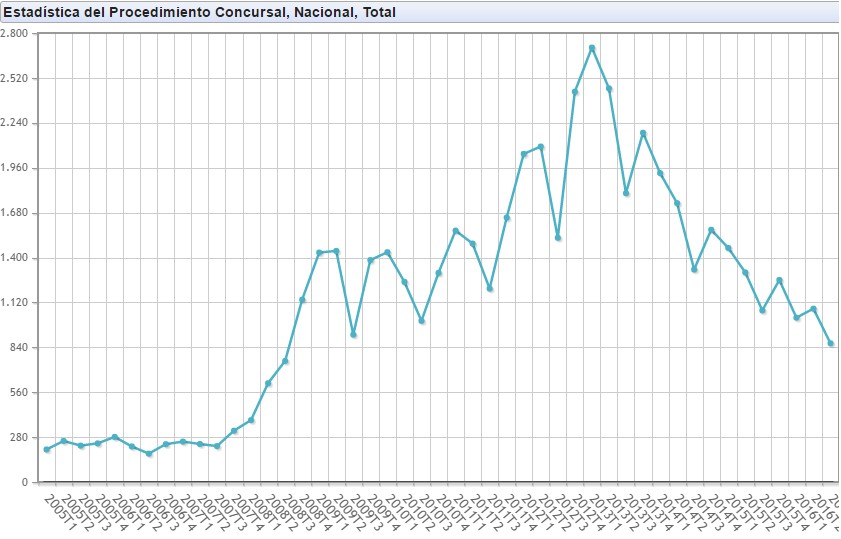Select the 2012T2 data point near 2.100
This screenshot has height=539, width=841.
(541, 147)
